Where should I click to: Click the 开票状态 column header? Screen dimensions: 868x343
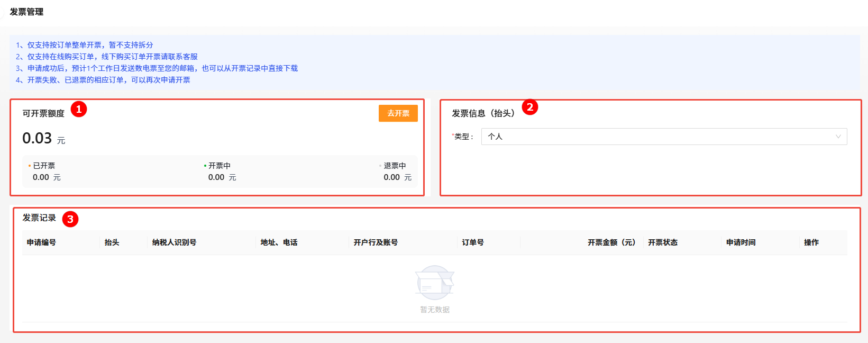(663, 242)
